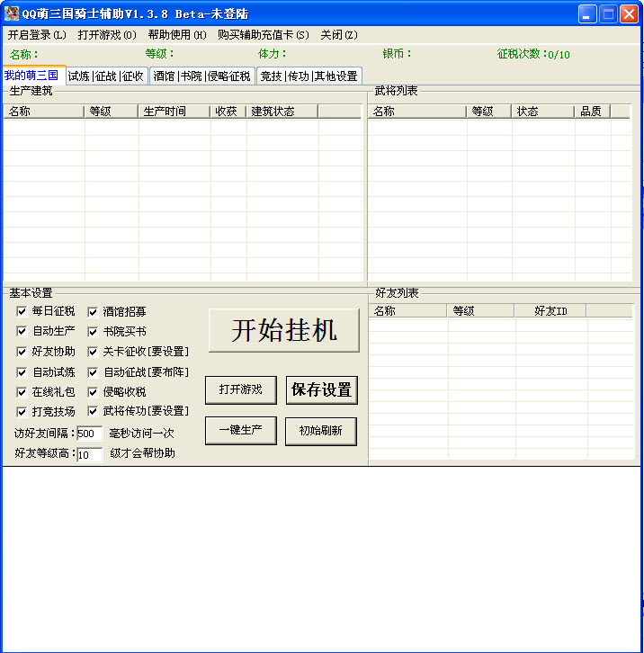
Task: Click 名称 column header in 武将列表
Action: coord(417,112)
